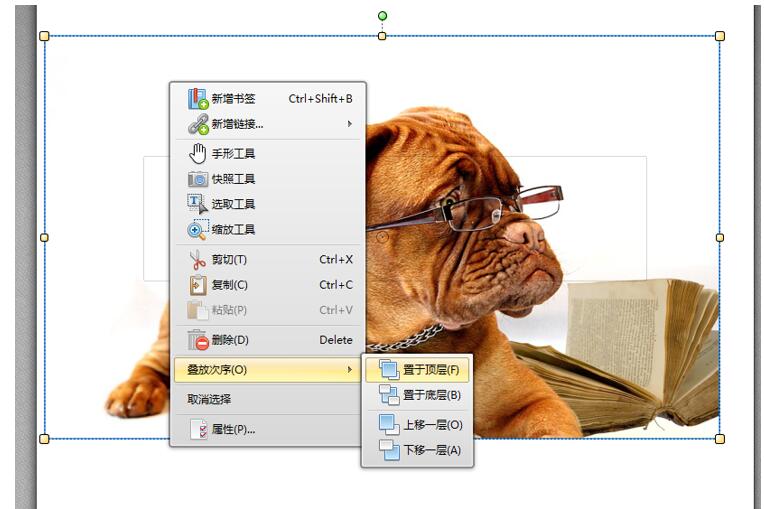Click the Ctrl+X shortcut text
Screen dimensions: 764x509
(x=336, y=260)
